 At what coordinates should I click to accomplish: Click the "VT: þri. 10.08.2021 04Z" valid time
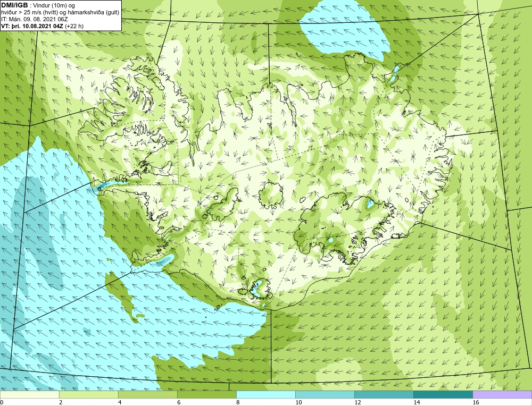point(32,26)
